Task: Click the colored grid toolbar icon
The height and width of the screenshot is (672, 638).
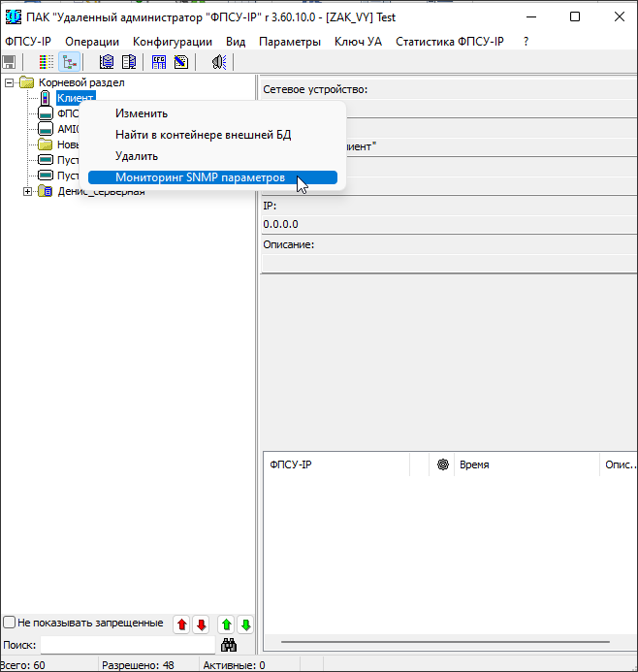Action: pyautogui.click(x=46, y=62)
